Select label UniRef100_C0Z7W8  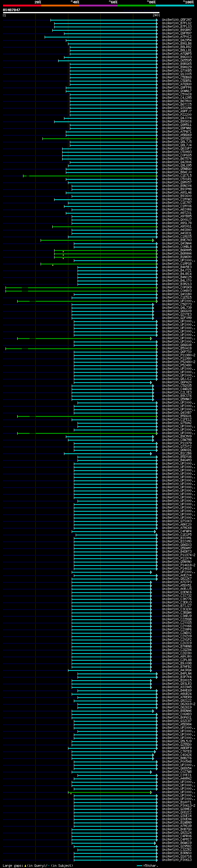(x=177, y=772)
